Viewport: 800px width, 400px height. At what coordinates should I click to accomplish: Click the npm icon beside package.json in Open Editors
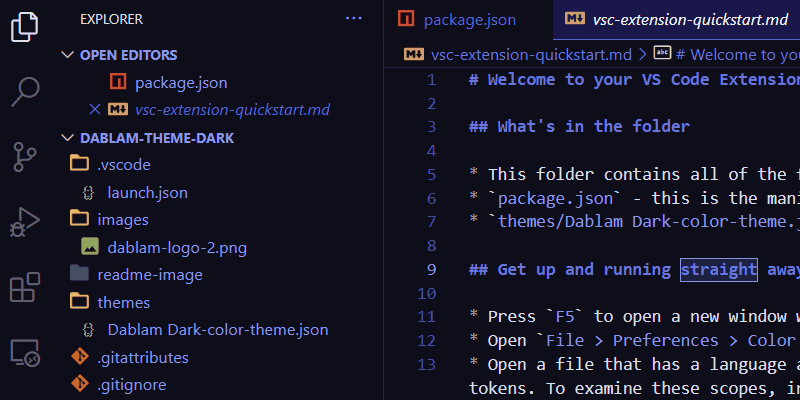(118, 82)
